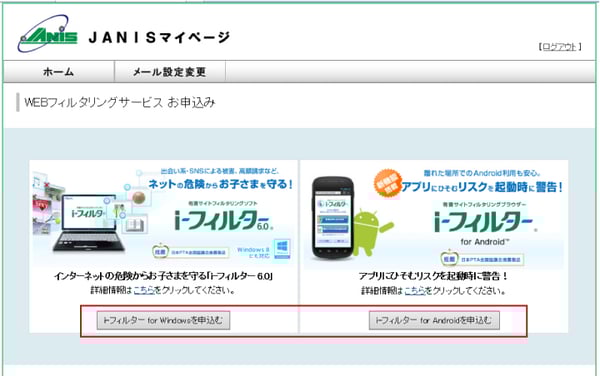600x376 pixels.
Task: Click the i-フィルター for Windowsを申込む button
Action: 163,320
